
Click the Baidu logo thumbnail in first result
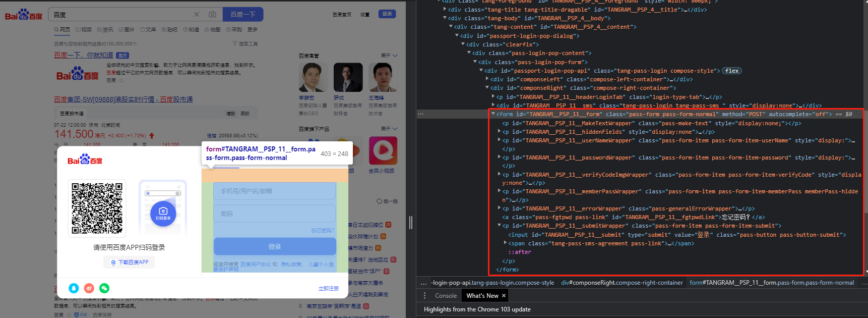78,75
